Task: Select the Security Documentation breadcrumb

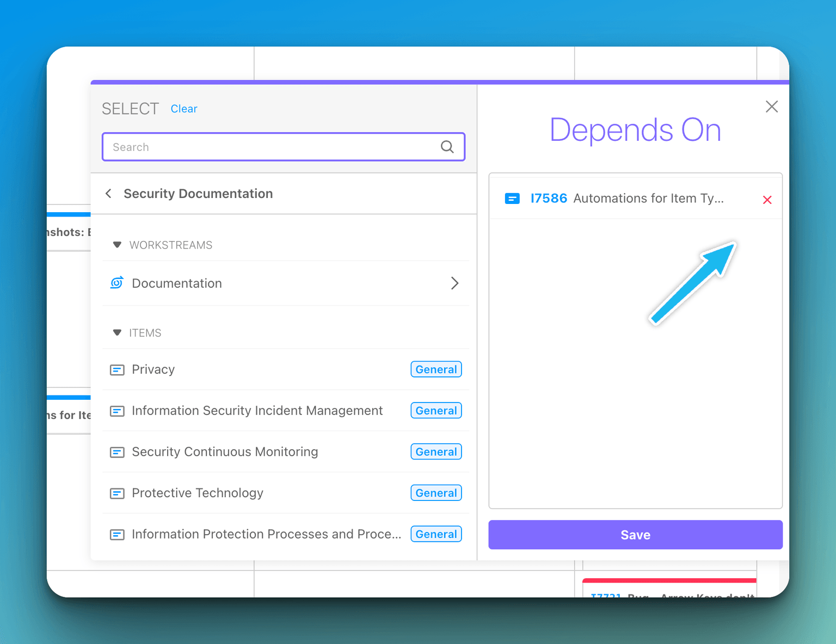Action: pyautogui.click(x=198, y=193)
